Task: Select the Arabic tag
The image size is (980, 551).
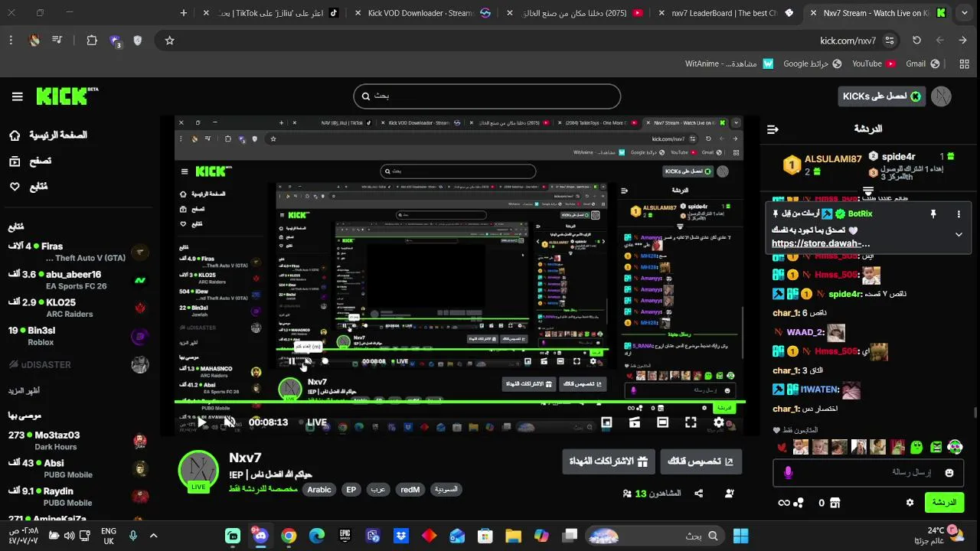Action: (319, 490)
